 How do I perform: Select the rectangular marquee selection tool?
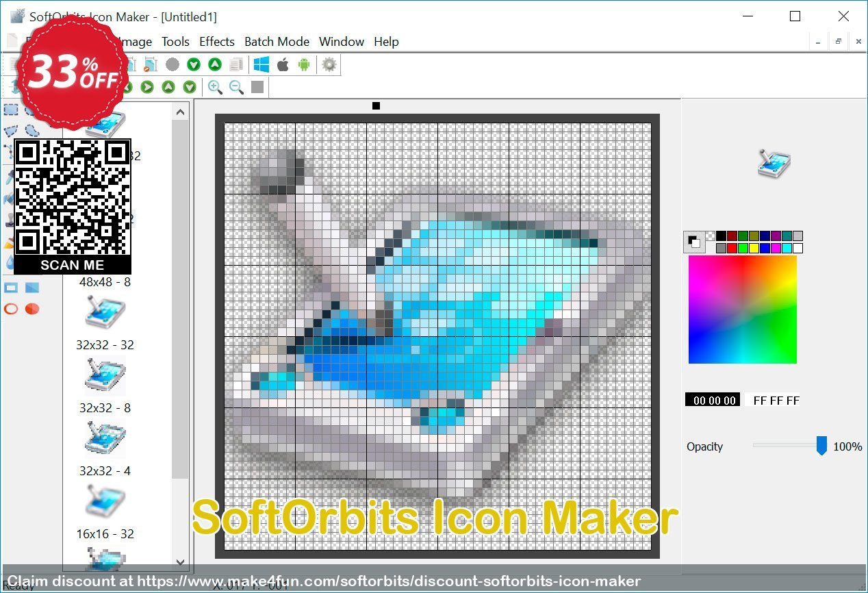point(11,110)
